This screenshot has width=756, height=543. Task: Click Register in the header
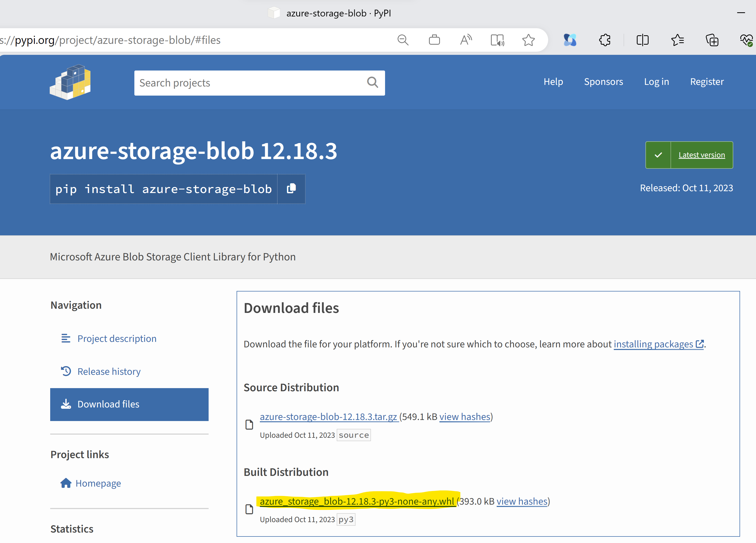coord(707,81)
